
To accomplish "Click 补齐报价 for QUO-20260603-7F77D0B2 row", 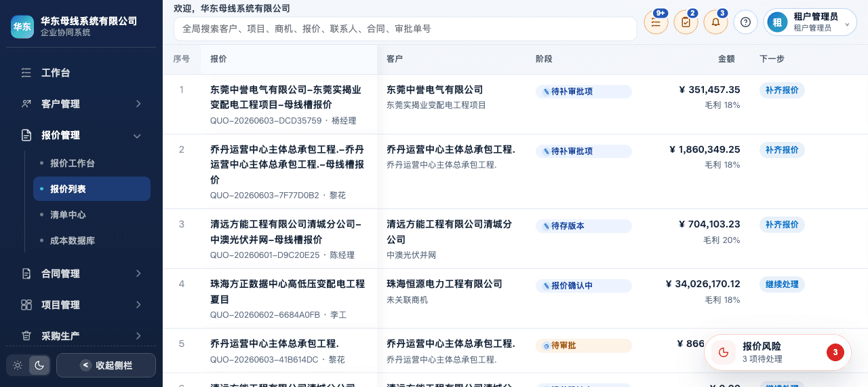I will pyautogui.click(x=782, y=150).
